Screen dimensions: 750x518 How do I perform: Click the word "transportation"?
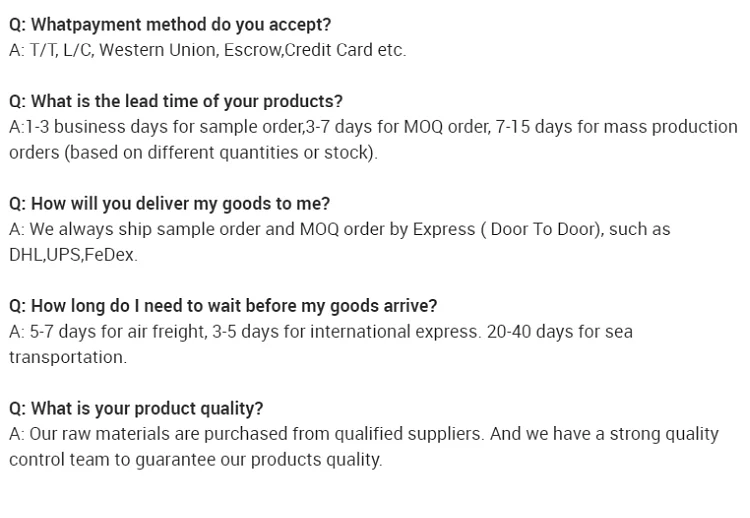67,357
